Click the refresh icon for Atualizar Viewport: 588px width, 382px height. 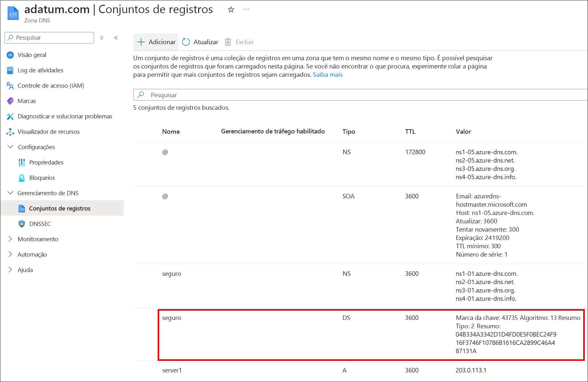pos(186,42)
